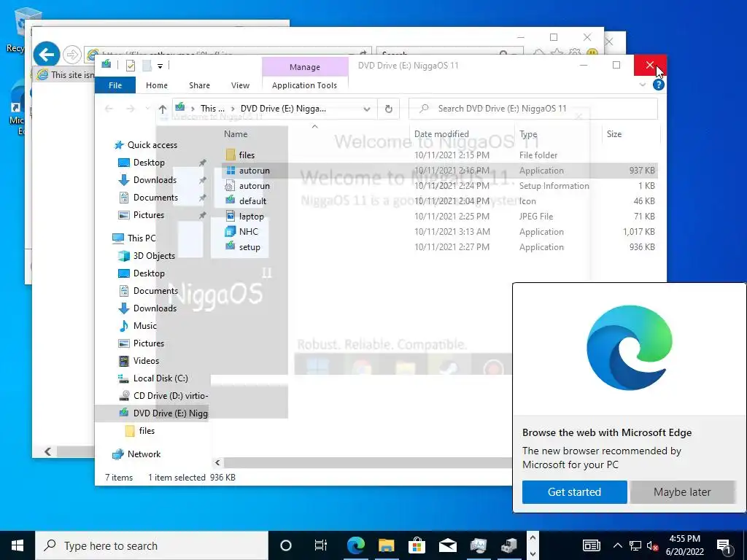The width and height of the screenshot is (747, 560).
Task: Open files subfolder under DVD Drive
Action: pos(147,431)
